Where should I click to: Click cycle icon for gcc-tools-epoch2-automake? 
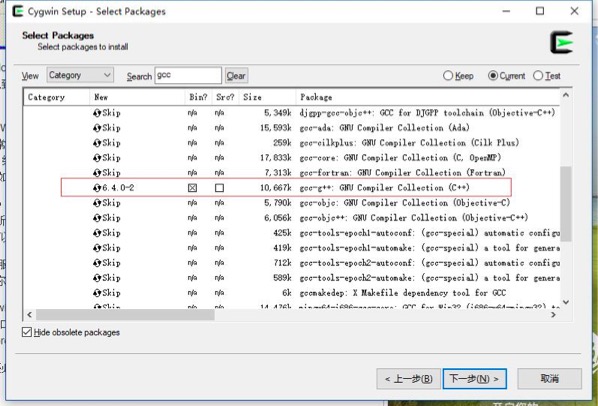click(x=97, y=278)
